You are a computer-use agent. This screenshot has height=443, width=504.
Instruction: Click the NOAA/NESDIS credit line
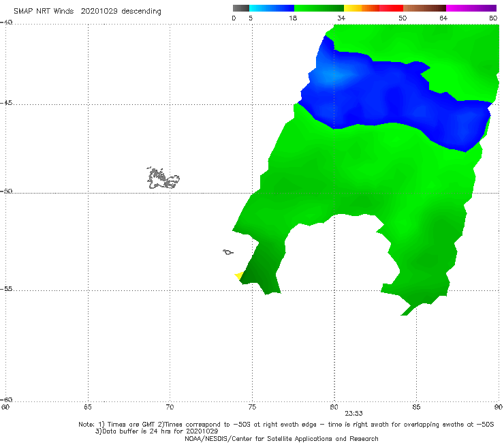point(281,439)
